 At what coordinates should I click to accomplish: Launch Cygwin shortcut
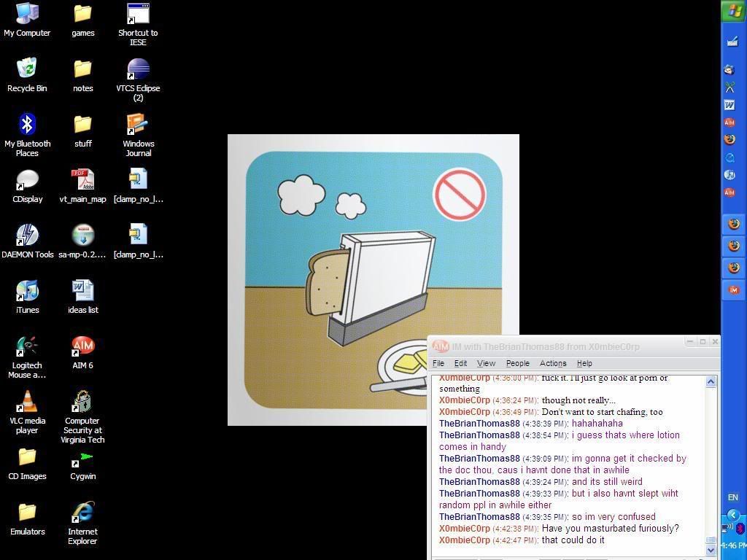[83, 464]
